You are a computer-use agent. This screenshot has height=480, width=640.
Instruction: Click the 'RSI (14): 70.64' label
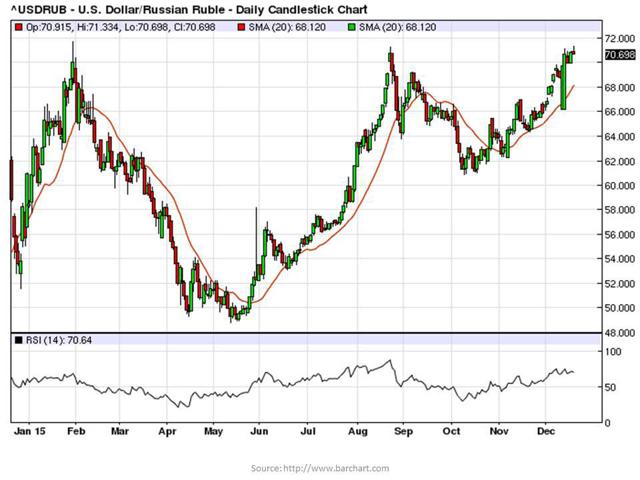click(x=59, y=340)
